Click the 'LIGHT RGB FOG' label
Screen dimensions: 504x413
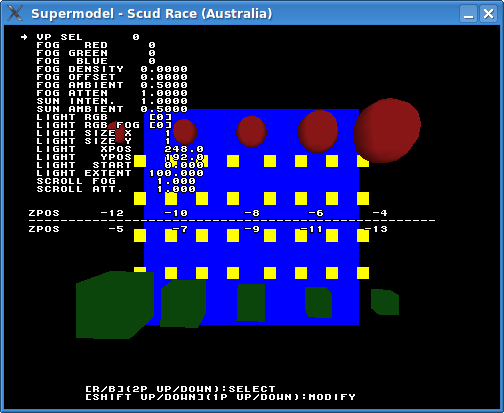88,125
